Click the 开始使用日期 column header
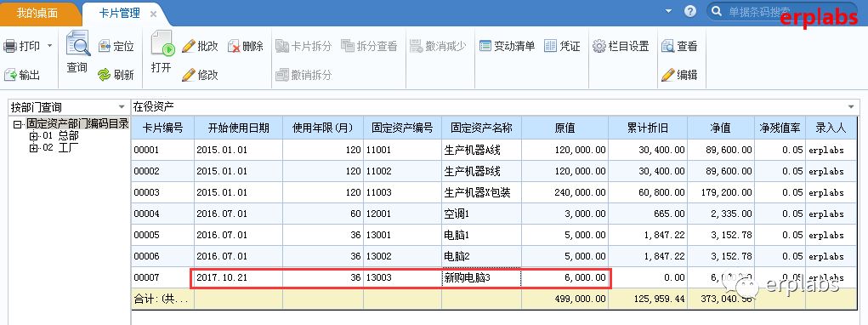The width and height of the screenshot is (868, 325). 239,128
